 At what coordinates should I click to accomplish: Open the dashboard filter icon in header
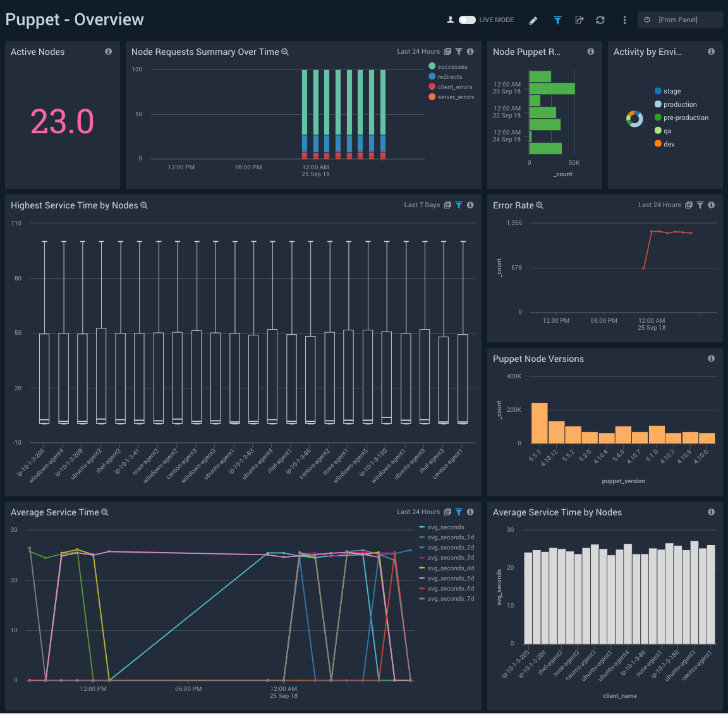[x=557, y=20]
